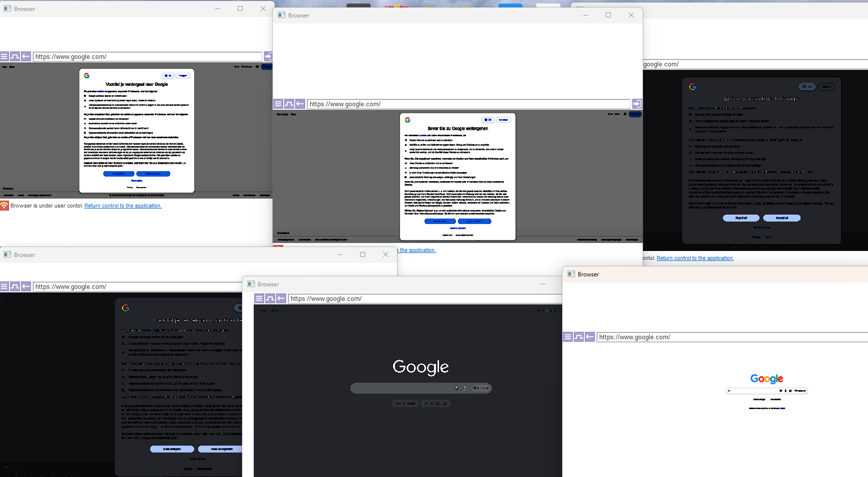The height and width of the screenshot is (477, 868).
Task: Click the Google apps grid icon in the German window
Action: tap(625, 114)
